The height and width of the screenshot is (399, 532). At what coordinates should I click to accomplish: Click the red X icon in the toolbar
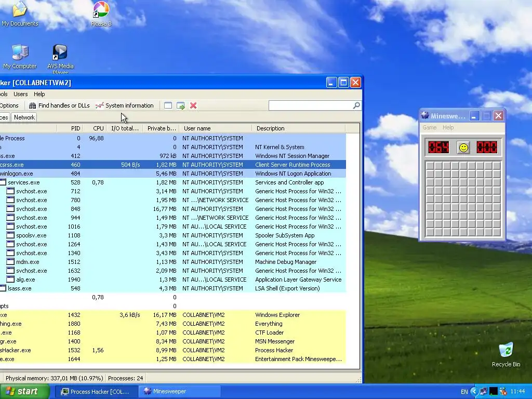click(193, 105)
